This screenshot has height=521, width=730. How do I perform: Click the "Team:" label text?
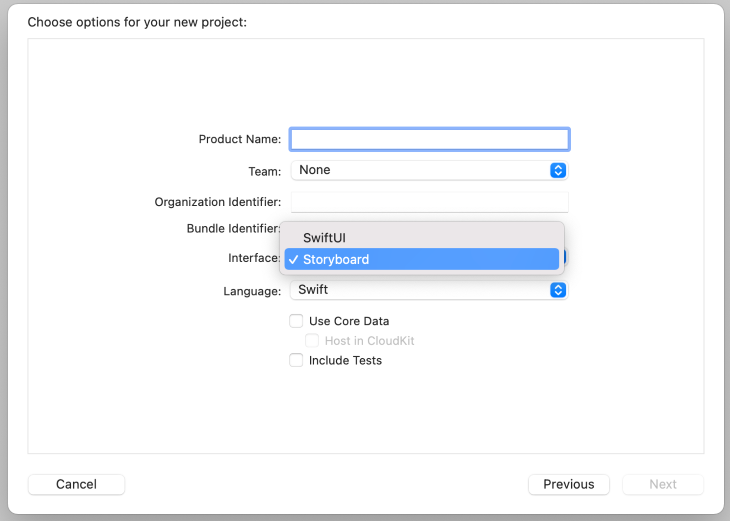pos(264,171)
